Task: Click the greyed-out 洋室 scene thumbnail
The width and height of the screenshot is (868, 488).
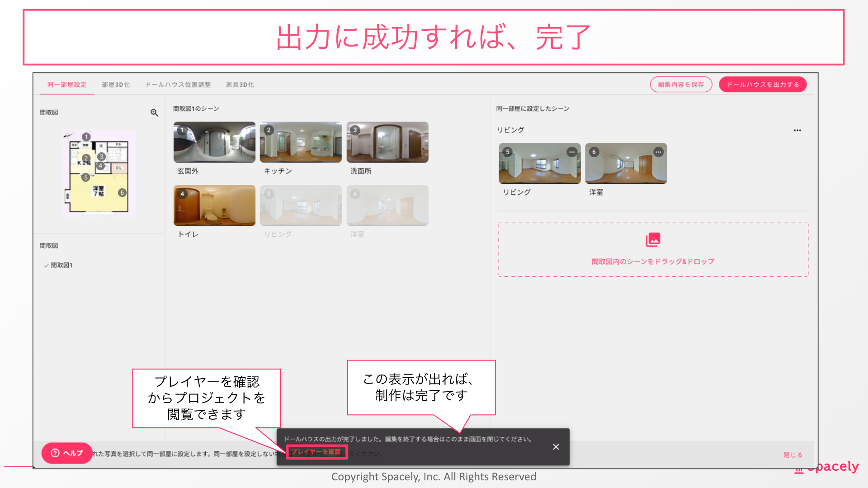Action: (x=387, y=205)
